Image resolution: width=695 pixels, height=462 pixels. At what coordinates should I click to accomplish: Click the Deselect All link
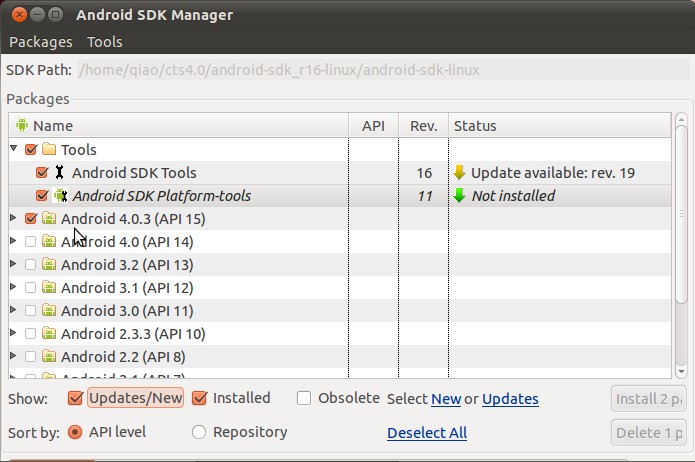tap(427, 433)
